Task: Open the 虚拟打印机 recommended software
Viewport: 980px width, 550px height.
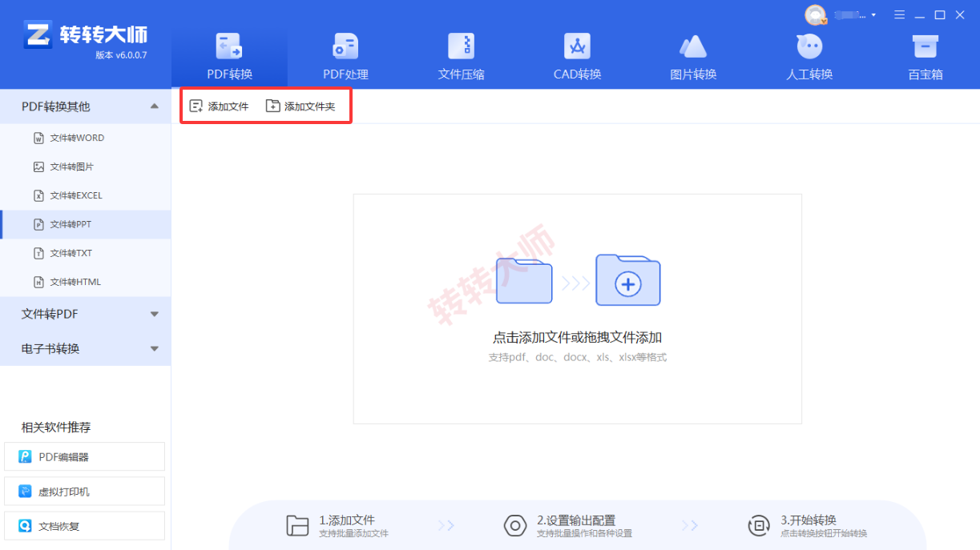Action: click(84, 491)
